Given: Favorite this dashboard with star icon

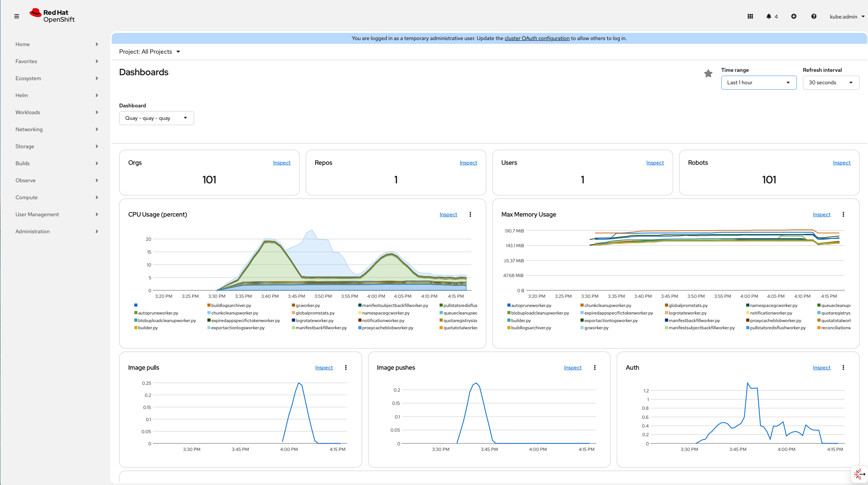Looking at the screenshot, I should [x=708, y=73].
